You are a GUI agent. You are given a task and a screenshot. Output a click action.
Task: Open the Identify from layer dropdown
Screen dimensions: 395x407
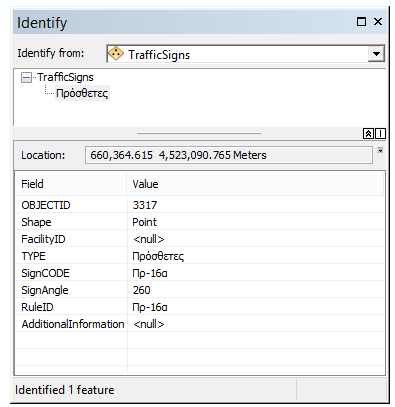pos(376,54)
